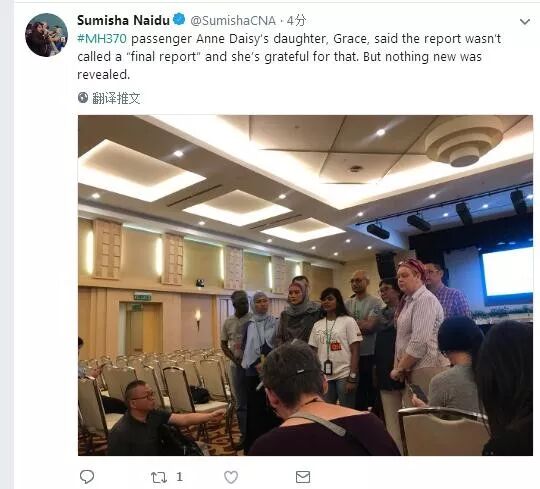Open the #MH370 hashtag link
This screenshot has height=489, width=540.
click(x=102, y=39)
